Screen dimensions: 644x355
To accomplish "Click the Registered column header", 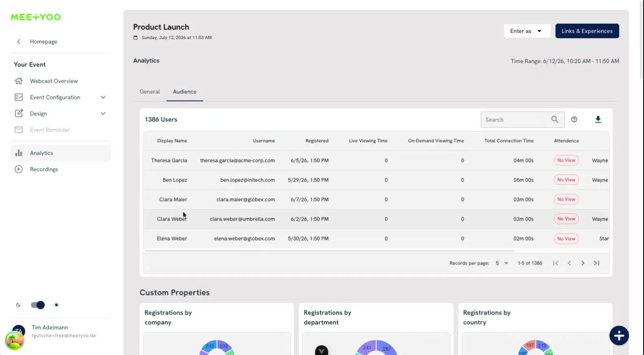I will [317, 141].
